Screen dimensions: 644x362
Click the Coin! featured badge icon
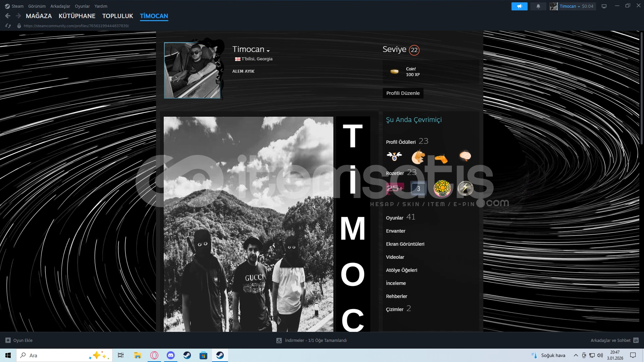click(394, 71)
